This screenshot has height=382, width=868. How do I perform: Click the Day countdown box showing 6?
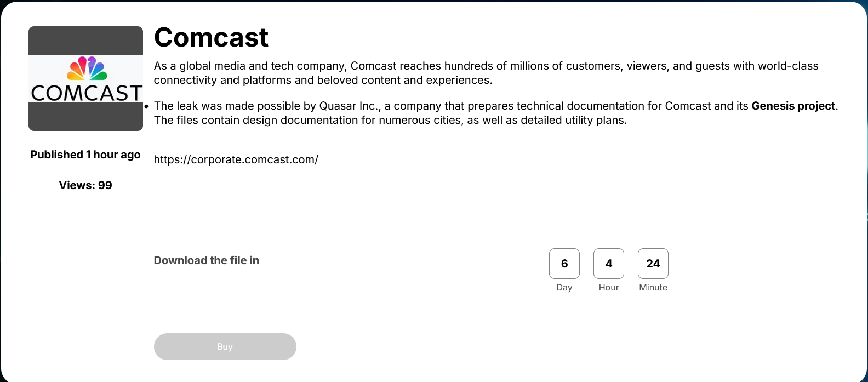coord(564,264)
